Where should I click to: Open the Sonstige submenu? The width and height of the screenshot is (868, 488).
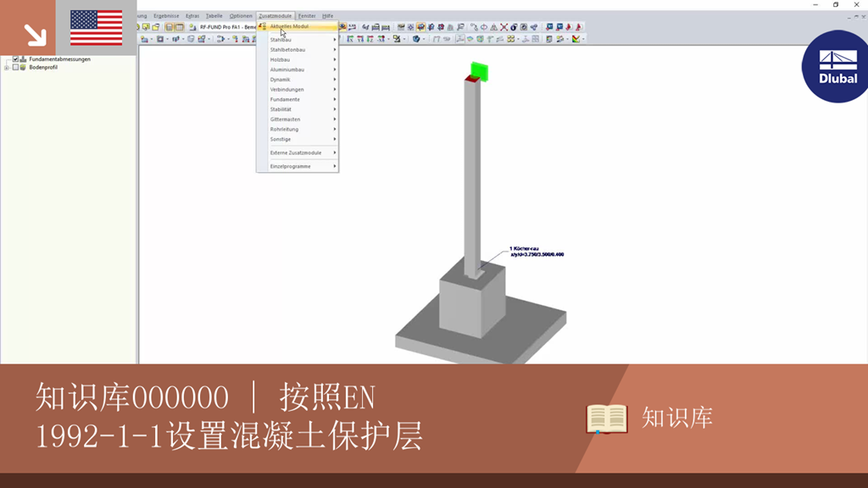coord(298,140)
